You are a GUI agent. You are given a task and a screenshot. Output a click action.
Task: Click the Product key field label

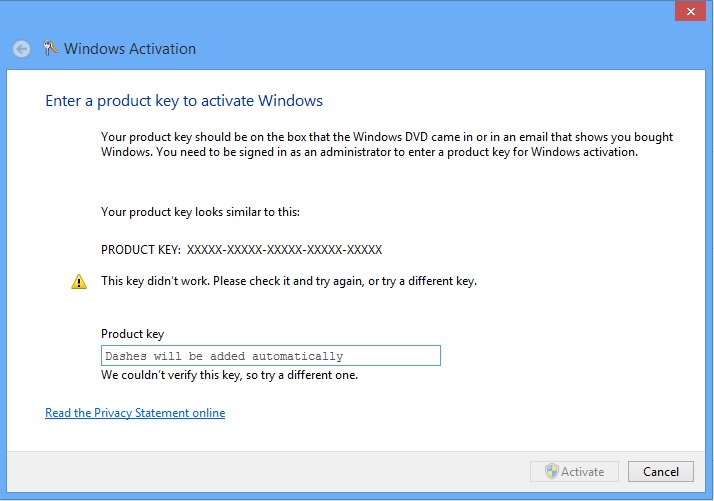tap(133, 334)
